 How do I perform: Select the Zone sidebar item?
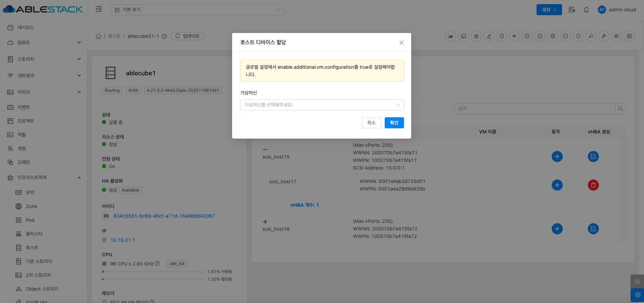[x=31, y=206]
